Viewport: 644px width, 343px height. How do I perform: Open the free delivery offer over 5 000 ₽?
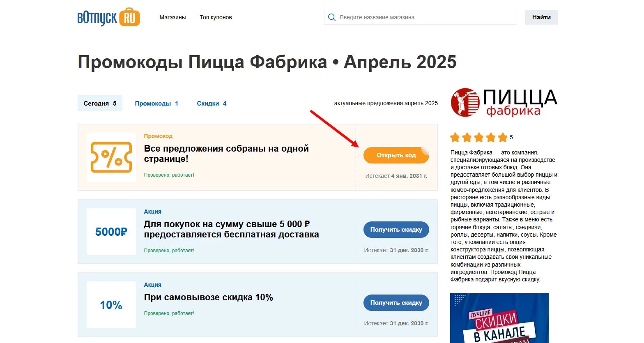231,229
